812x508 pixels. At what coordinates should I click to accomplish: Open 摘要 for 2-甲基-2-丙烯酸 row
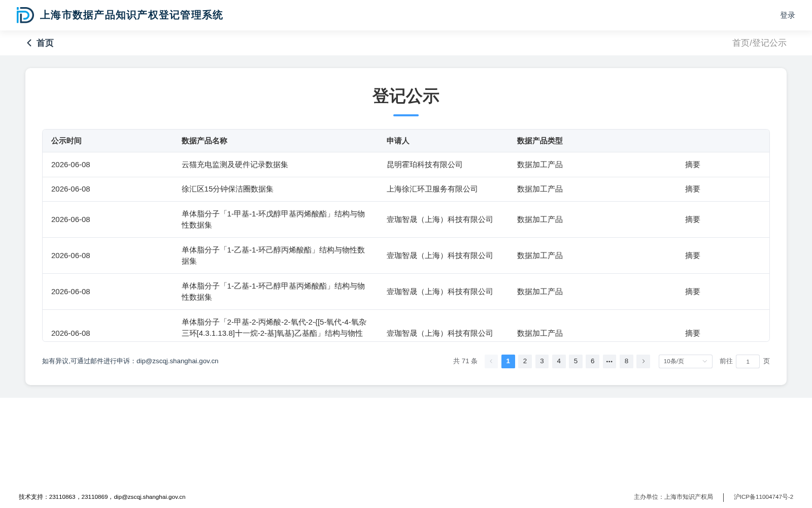click(692, 333)
